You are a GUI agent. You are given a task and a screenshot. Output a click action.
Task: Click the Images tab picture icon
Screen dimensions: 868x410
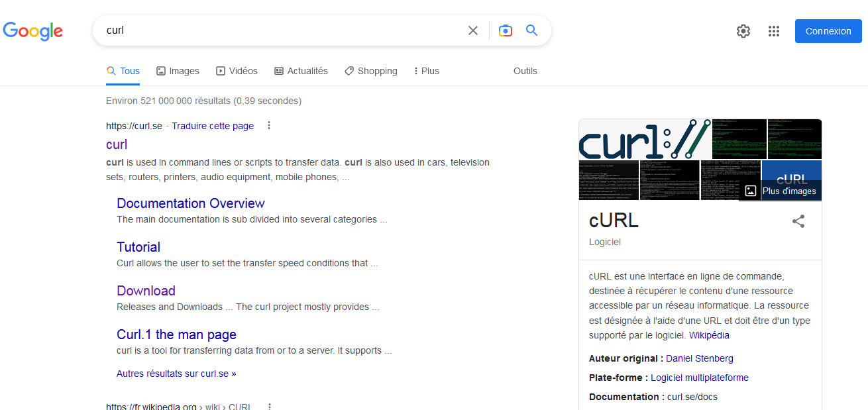pyautogui.click(x=161, y=71)
